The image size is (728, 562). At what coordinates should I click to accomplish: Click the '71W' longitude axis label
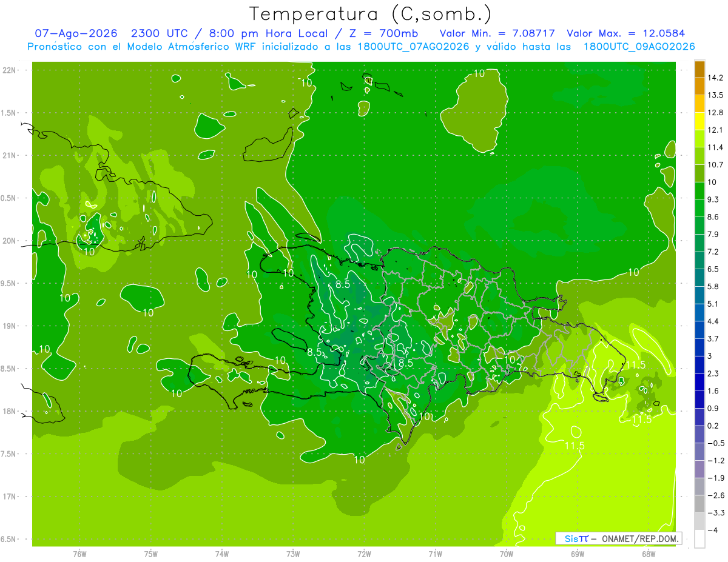(435, 554)
